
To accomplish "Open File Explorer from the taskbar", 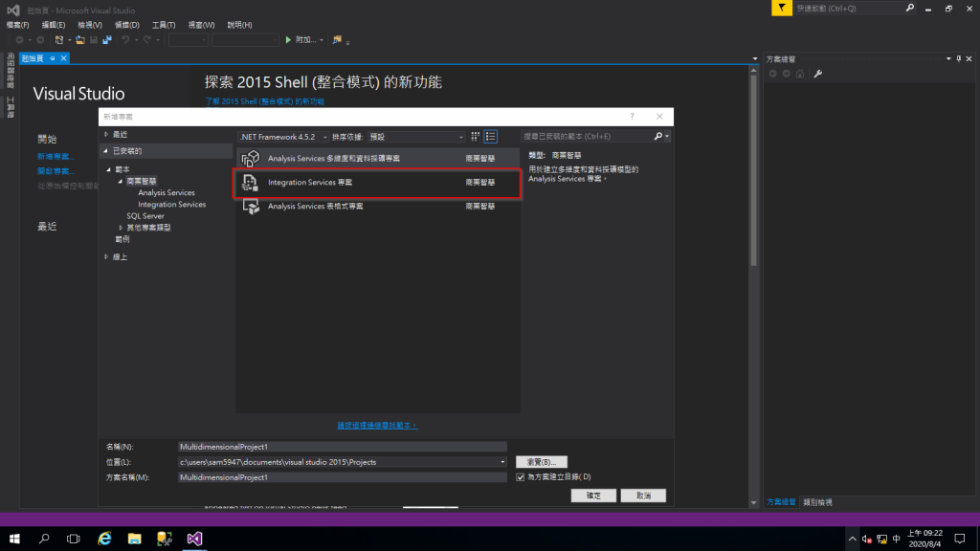I will 134,539.
